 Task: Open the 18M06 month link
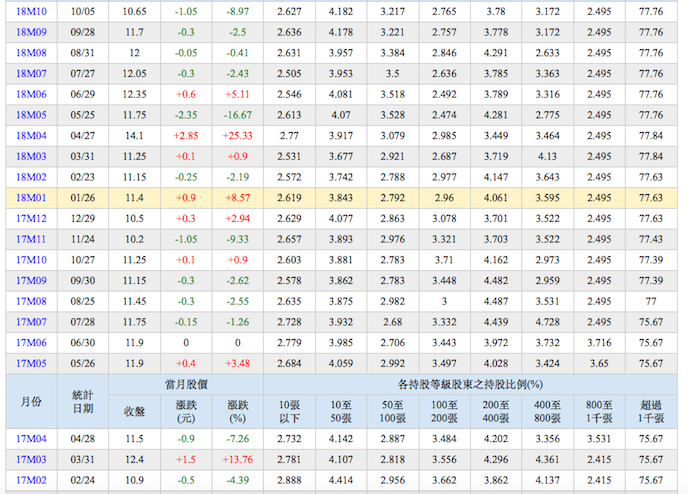[31, 94]
